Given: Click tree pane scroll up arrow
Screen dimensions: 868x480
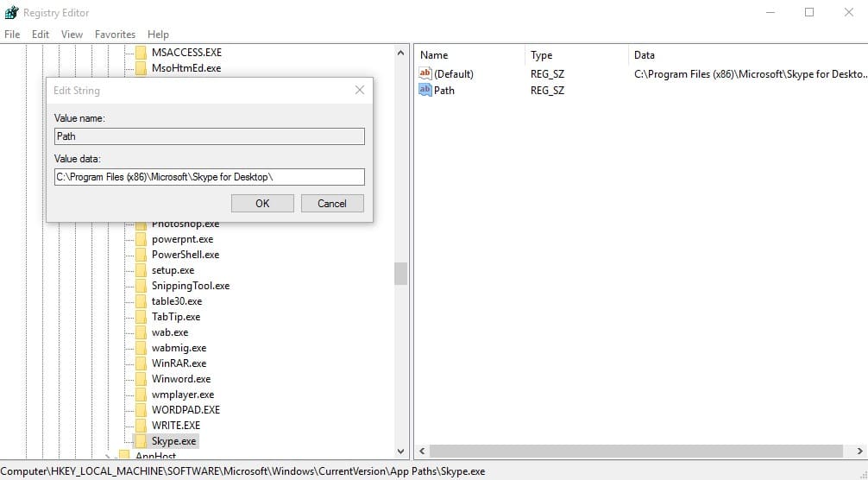Looking at the screenshot, I should tap(401, 53).
